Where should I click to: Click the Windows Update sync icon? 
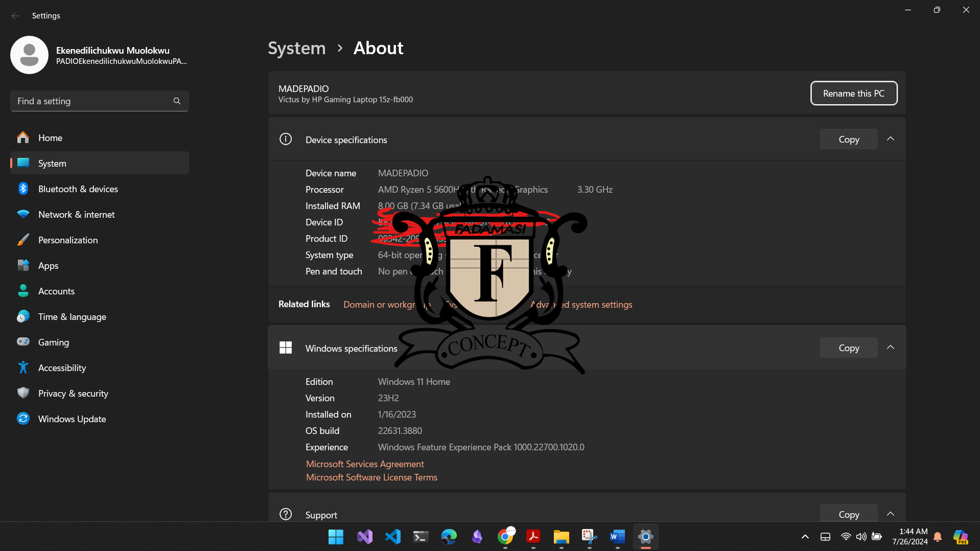point(23,419)
